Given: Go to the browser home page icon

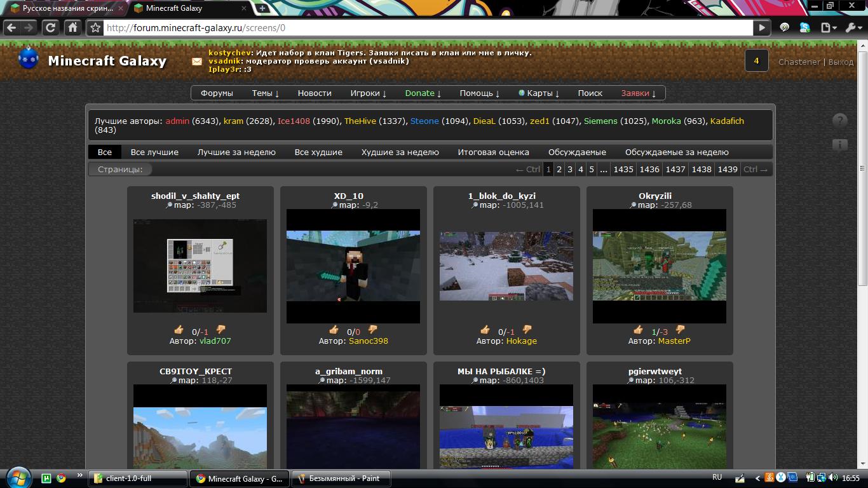Looking at the screenshot, I should [72, 27].
